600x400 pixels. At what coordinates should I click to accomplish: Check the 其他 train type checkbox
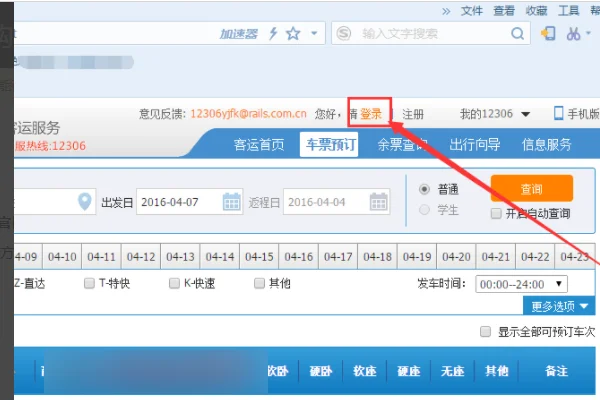[259, 283]
